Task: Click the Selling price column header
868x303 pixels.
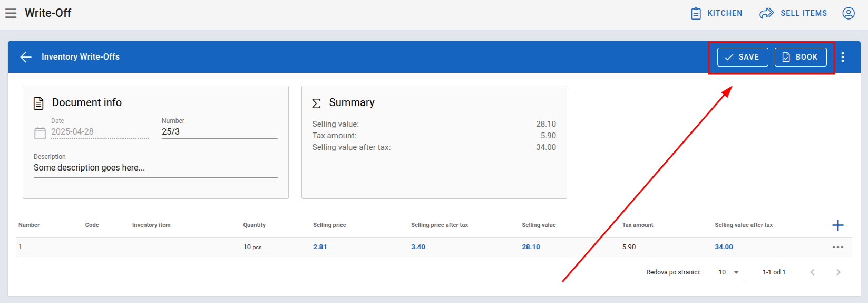Action: point(329,225)
